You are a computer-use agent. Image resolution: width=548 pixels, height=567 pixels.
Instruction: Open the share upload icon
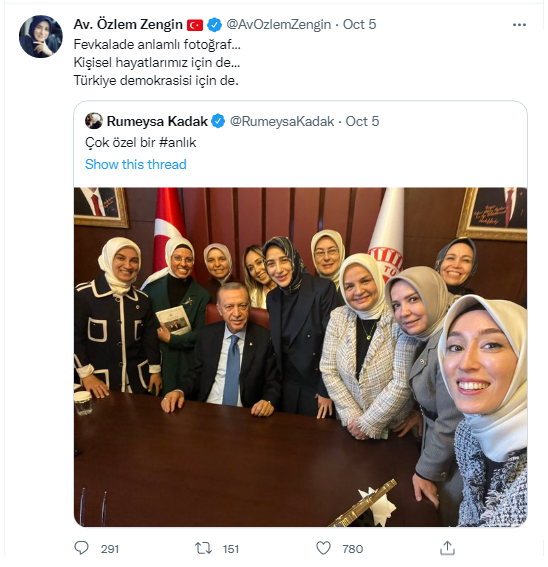[447, 548]
